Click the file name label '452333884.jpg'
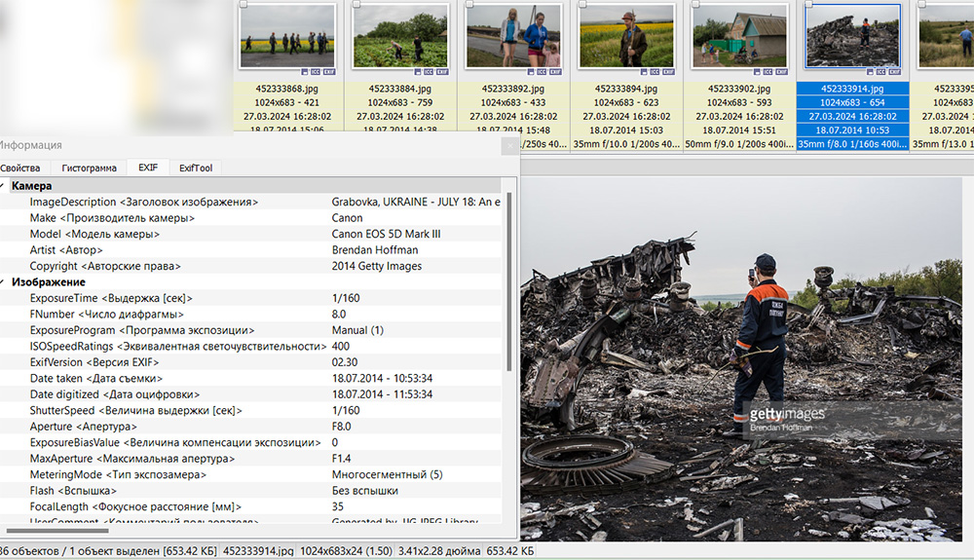974x560 pixels. (x=400, y=89)
